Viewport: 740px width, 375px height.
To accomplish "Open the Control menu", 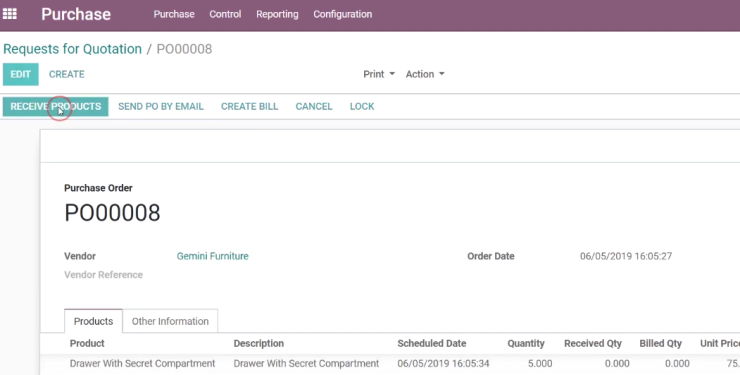I will (225, 14).
